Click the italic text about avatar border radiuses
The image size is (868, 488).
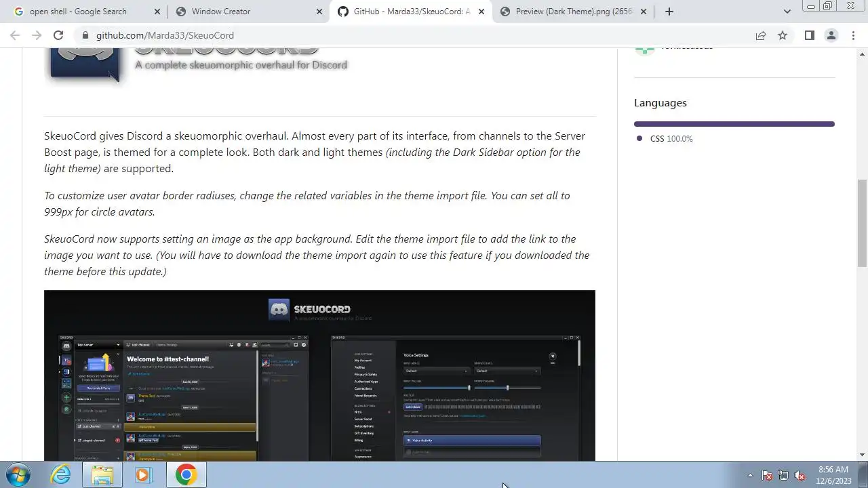pyautogui.click(x=307, y=203)
